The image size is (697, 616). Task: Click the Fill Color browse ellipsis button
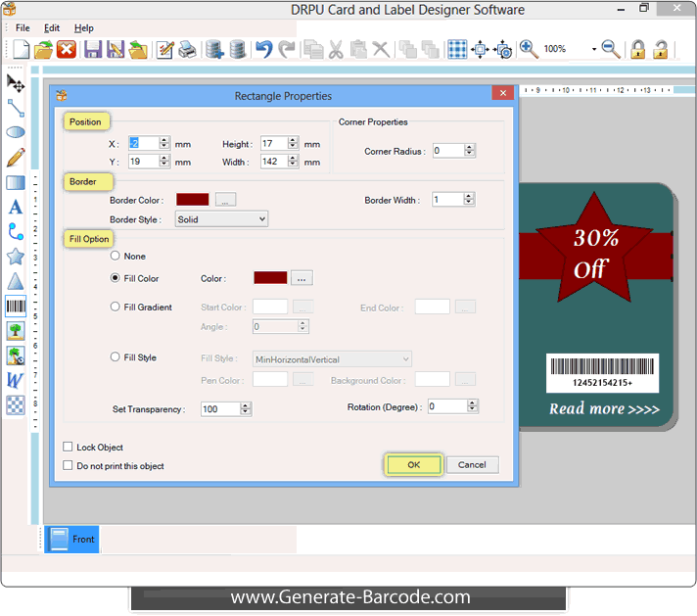click(x=302, y=278)
